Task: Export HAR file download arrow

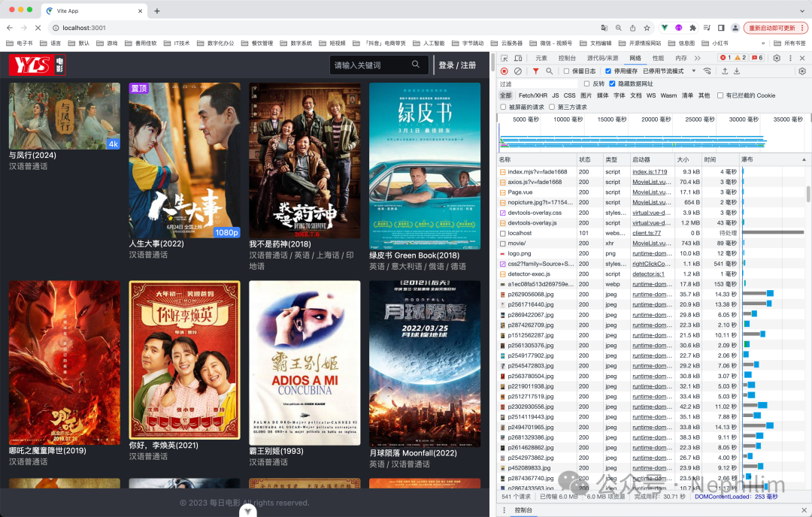Action: [737, 71]
